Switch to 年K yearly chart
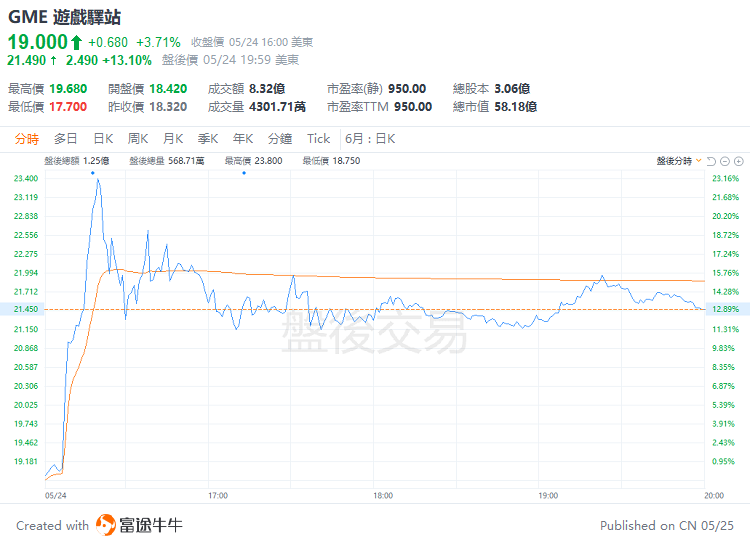 pos(243,139)
